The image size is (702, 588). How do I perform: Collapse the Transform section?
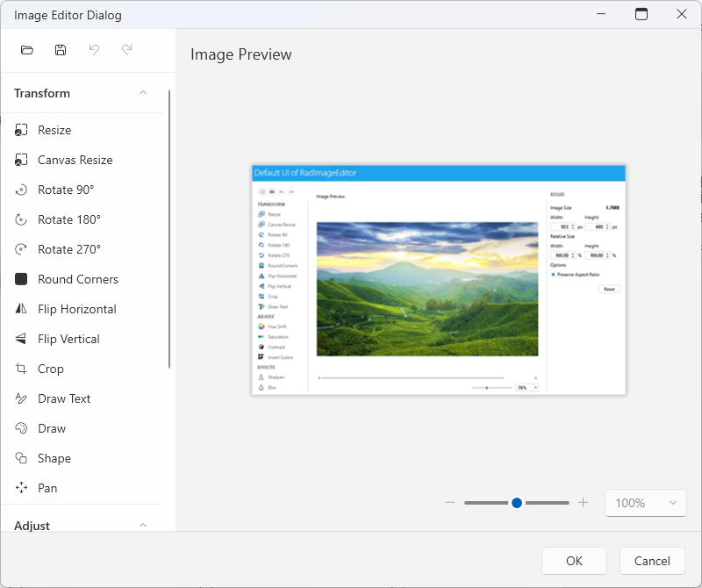point(143,93)
